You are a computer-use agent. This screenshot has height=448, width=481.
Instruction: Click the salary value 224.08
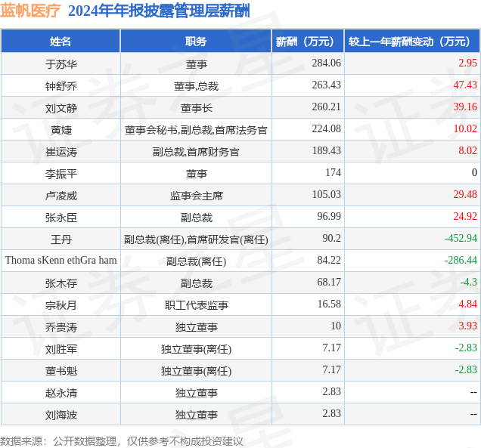click(x=327, y=128)
